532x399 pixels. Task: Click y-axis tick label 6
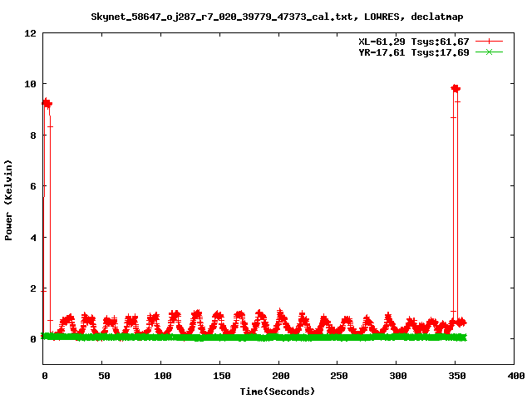(33, 186)
